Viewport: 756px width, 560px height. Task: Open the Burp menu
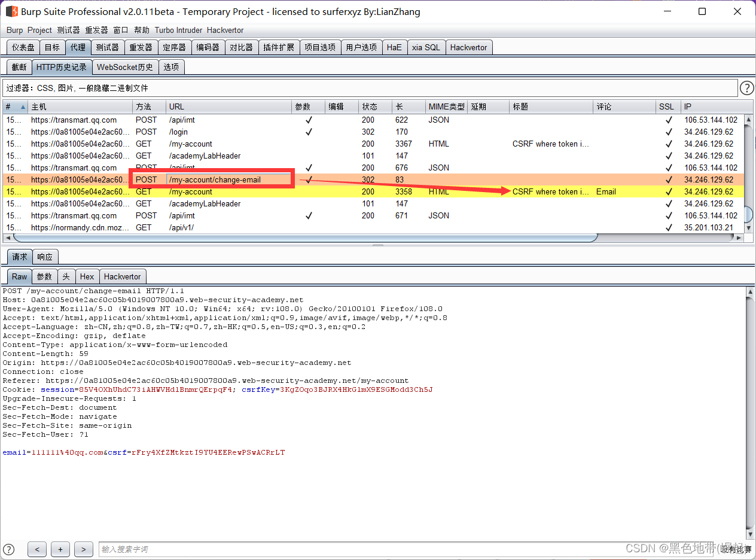pyautogui.click(x=14, y=30)
